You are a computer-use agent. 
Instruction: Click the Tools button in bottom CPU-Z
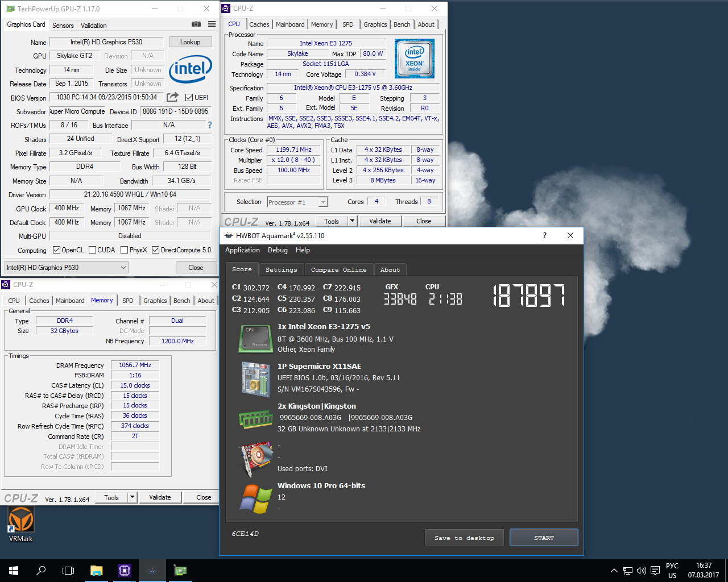point(111,497)
